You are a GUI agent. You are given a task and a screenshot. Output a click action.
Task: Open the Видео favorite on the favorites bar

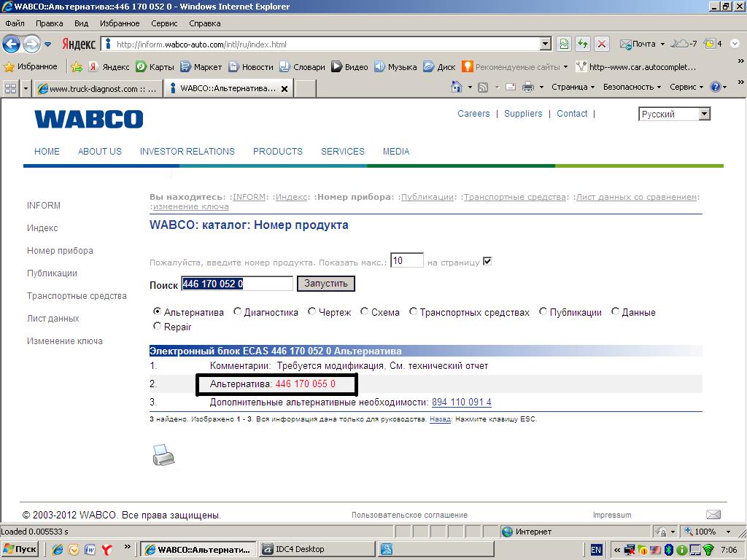pyautogui.click(x=349, y=67)
